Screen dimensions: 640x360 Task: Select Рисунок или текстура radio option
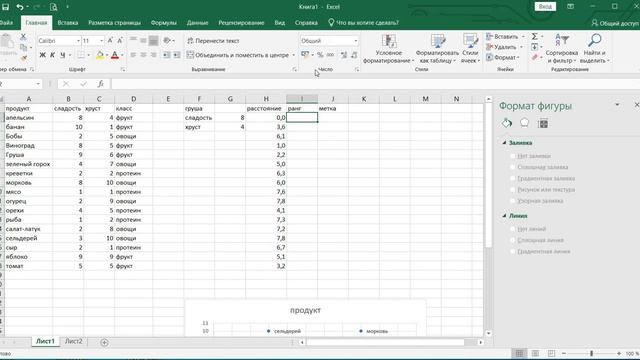(x=513, y=190)
